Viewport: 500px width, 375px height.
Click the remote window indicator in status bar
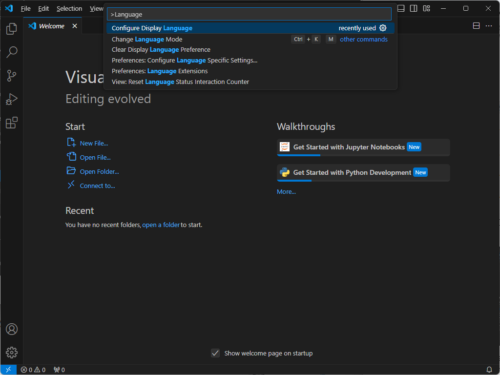(x=8, y=369)
